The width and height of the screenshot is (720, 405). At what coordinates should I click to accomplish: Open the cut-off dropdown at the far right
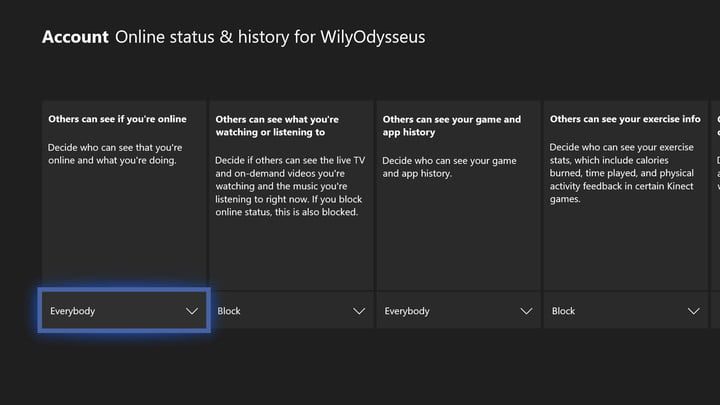[x=715, y=311]
